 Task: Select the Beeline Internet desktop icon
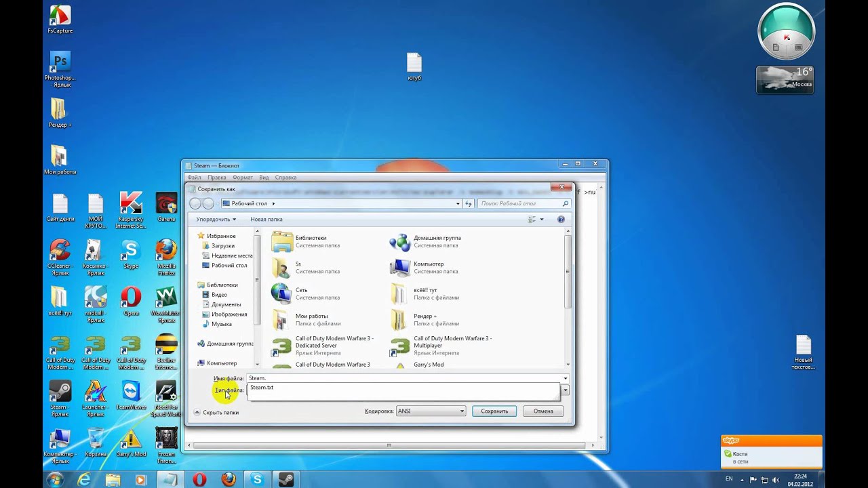click(x=166, y=352)
